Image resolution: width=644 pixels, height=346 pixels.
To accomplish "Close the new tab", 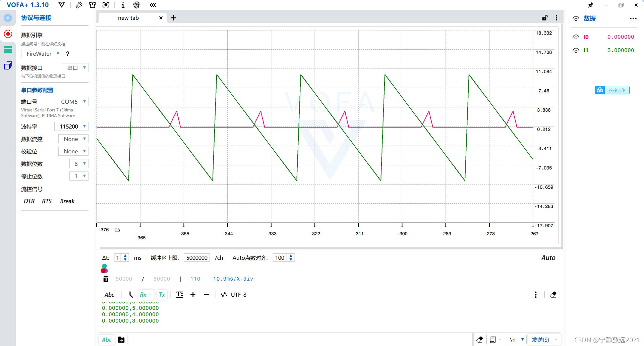I will (161, 18).
